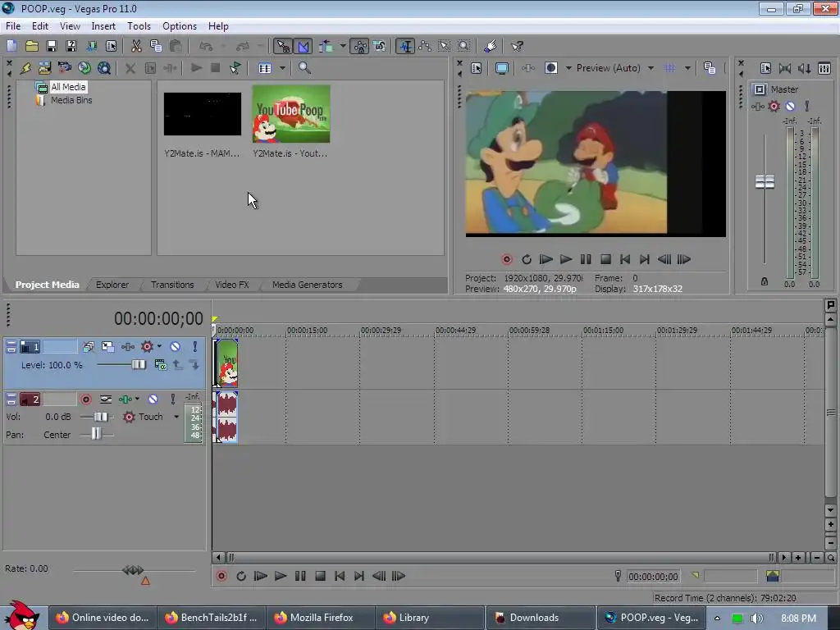Open video preview external monitor icon
This screenshot has height=630, width=840.
click(x=502, y=68)
